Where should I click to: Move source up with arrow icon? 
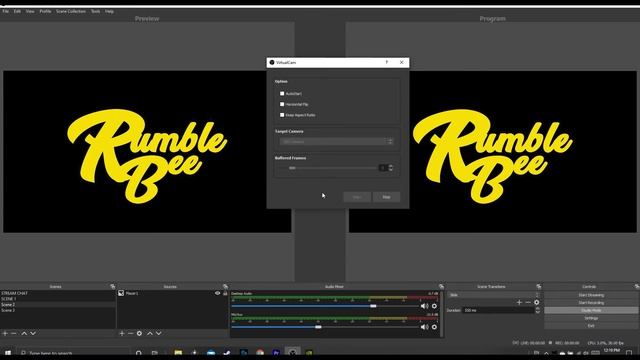pos(150,333)
